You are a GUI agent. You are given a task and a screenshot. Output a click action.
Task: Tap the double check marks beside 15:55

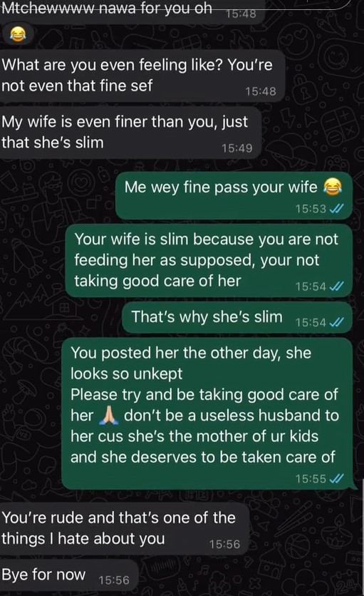[337, 478]
